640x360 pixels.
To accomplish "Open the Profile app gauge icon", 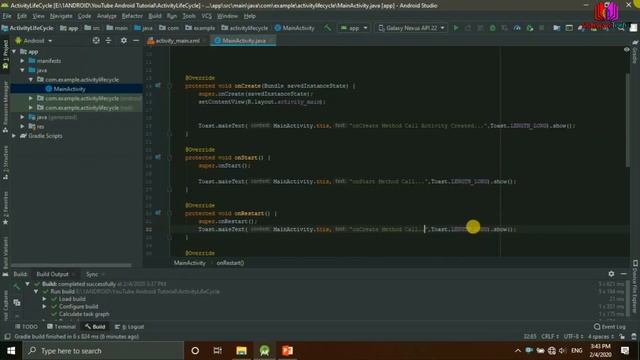I will point(517,28).
